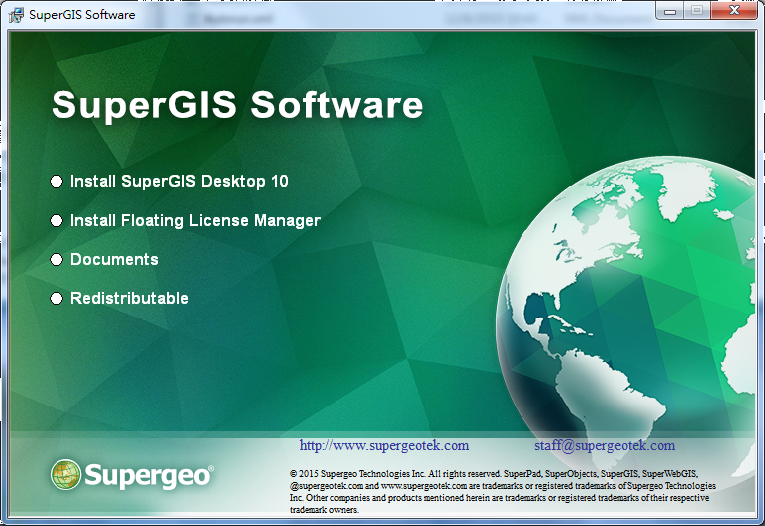Viewport: 765px width, 526px height.
Task: Click the SuperGIS Software title bar caption
Action: pyautogui.click(x=82, y=15)
